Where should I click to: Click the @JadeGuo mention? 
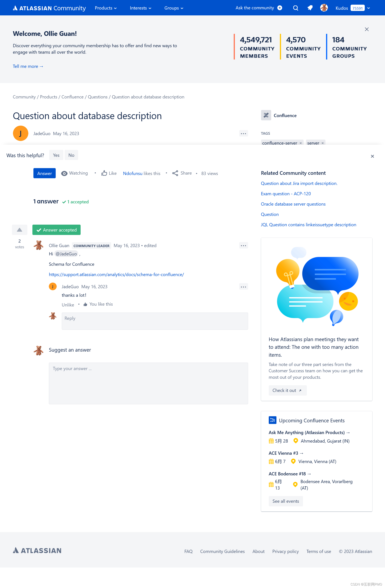pyautogui.click(x=66, y=254)
